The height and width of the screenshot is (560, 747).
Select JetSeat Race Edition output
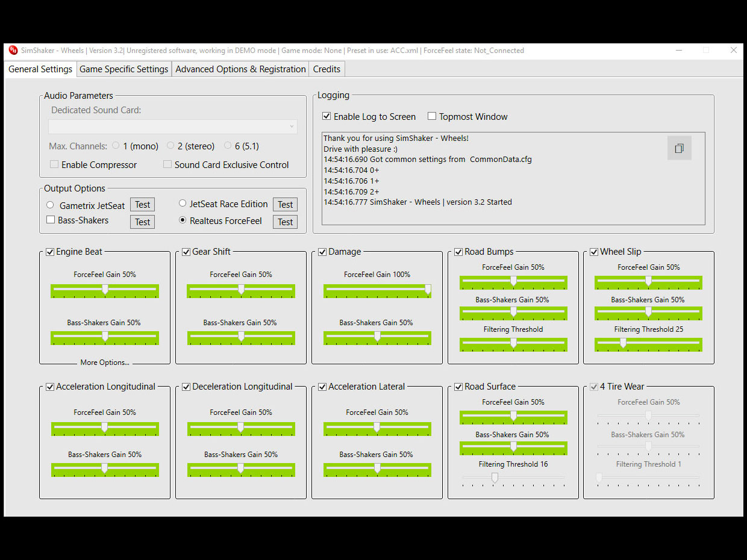(x=183, y=204)
